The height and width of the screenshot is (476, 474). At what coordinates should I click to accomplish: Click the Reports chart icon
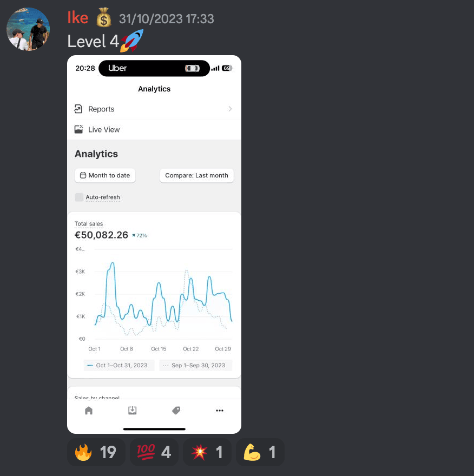pos(78,109)
